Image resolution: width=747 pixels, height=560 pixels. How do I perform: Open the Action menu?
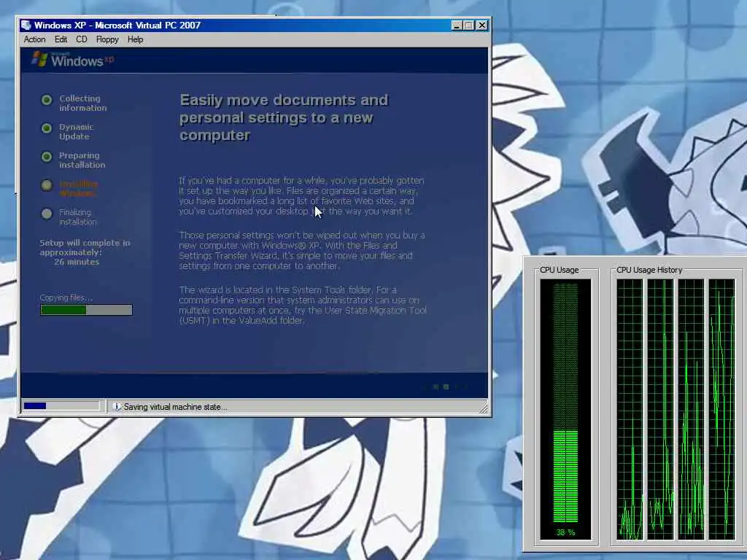click(x=35, y=39)
